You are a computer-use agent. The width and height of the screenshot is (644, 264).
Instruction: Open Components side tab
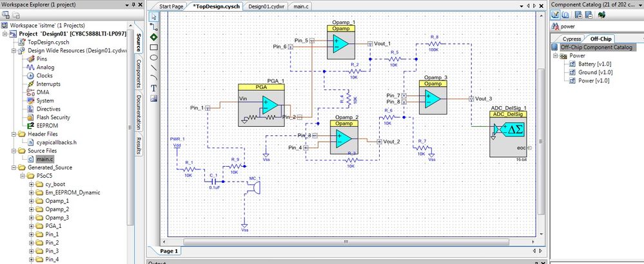tap(139, 74)
